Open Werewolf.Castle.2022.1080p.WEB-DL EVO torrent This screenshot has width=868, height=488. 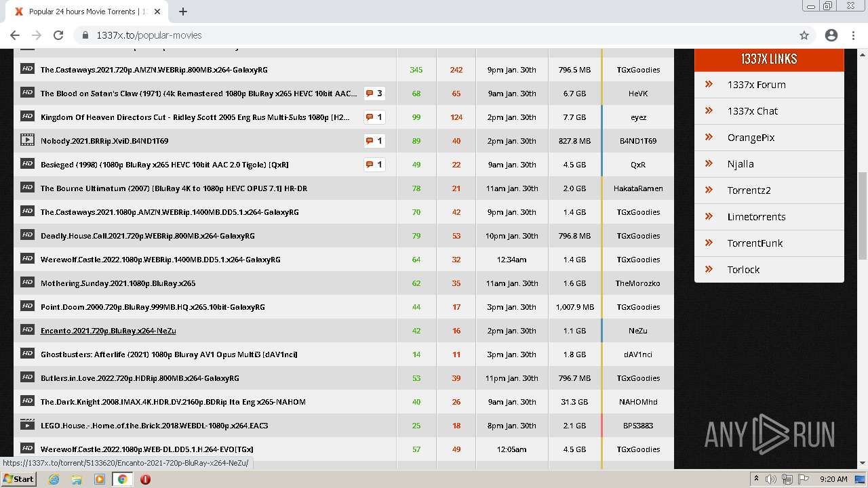point(146,449)
